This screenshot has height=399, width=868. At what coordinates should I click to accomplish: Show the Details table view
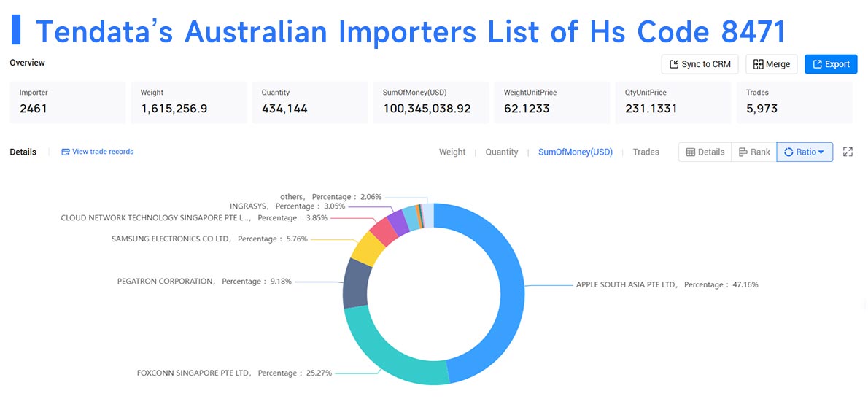705,152
